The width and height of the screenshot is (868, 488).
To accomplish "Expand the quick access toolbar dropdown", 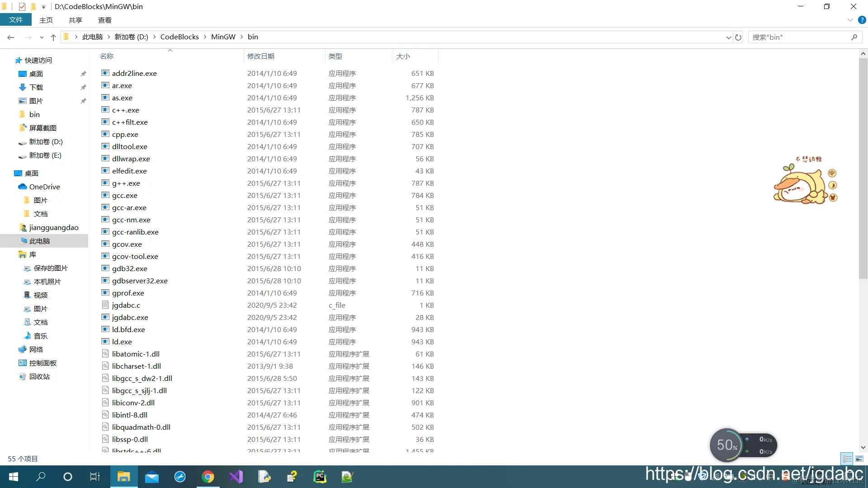I will [x=43, y=7].
